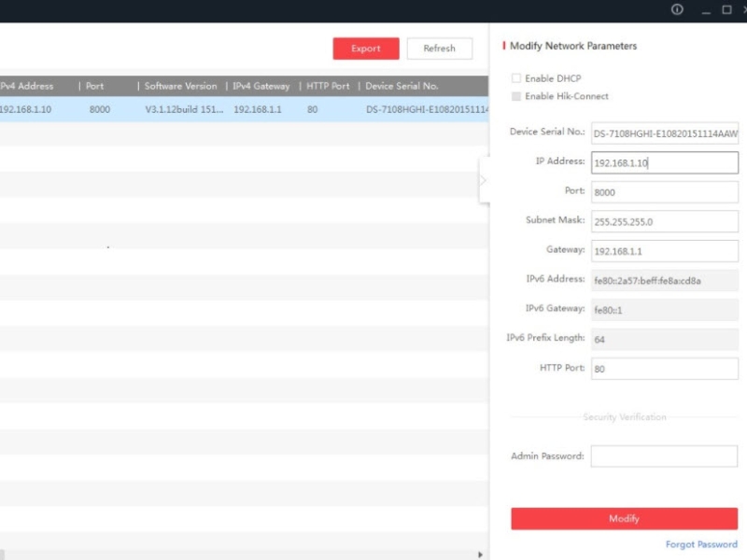Click the Device Serial No. column header
Screen dimensions: 747x560
click(402, 86)
